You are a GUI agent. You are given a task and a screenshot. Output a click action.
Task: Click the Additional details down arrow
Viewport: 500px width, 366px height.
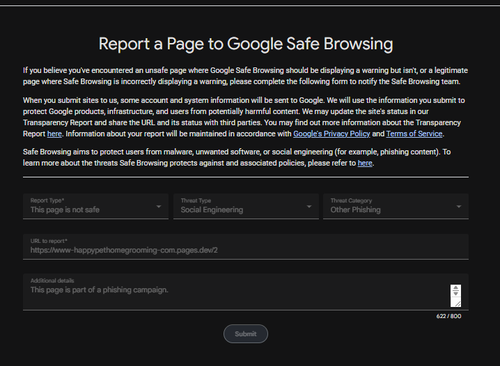456,294
